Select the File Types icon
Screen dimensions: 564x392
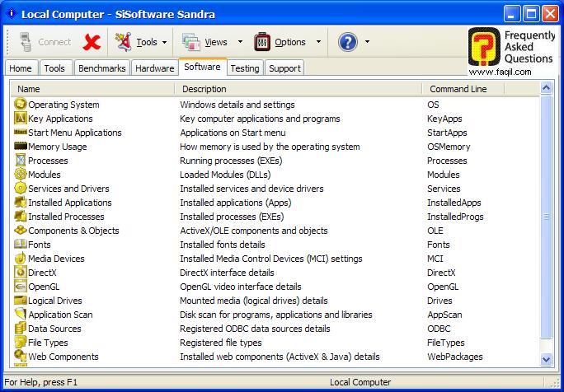[x=21, y=342]
